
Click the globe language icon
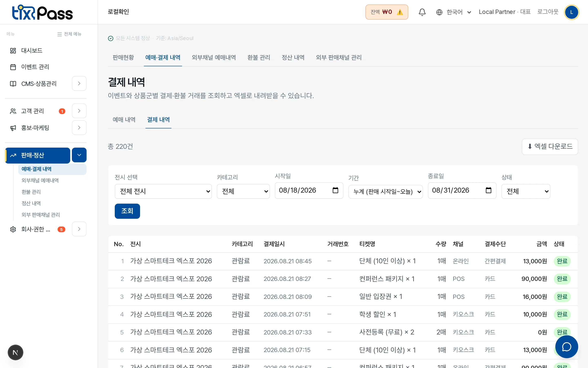point(439,12)
